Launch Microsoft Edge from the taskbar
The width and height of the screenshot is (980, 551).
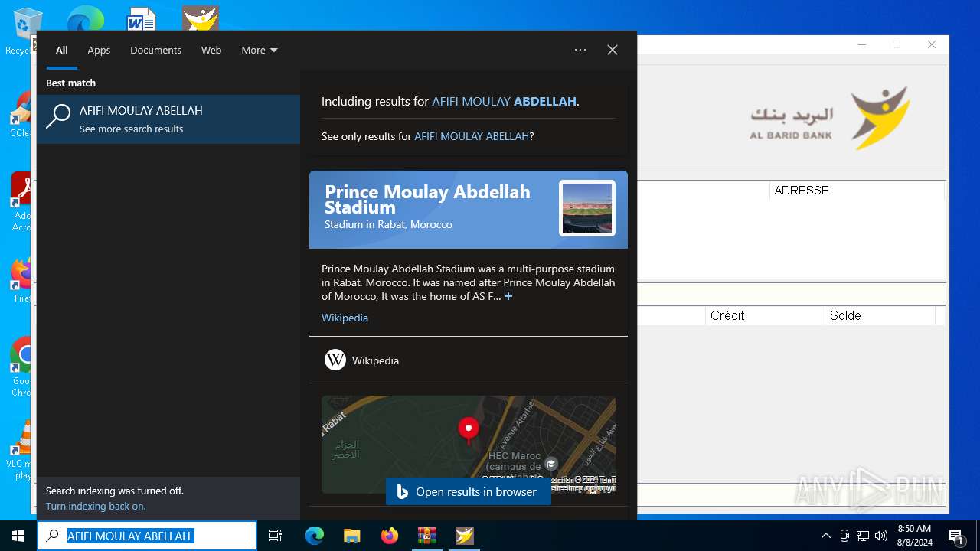315,536
